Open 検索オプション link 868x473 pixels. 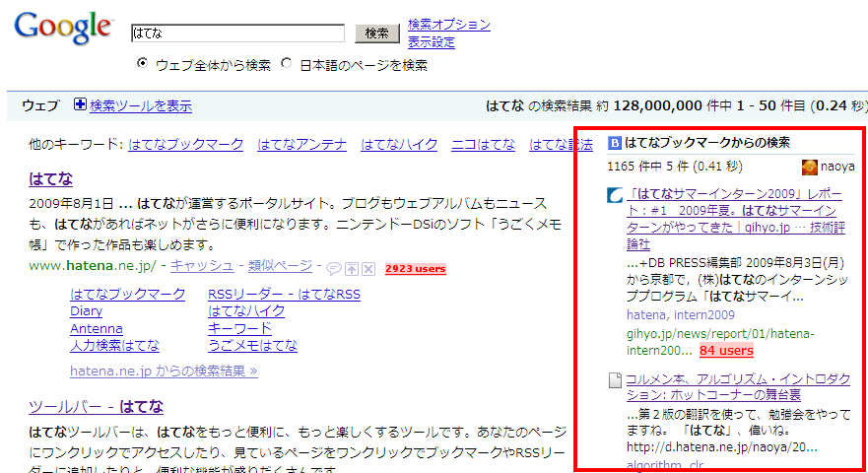449,25
